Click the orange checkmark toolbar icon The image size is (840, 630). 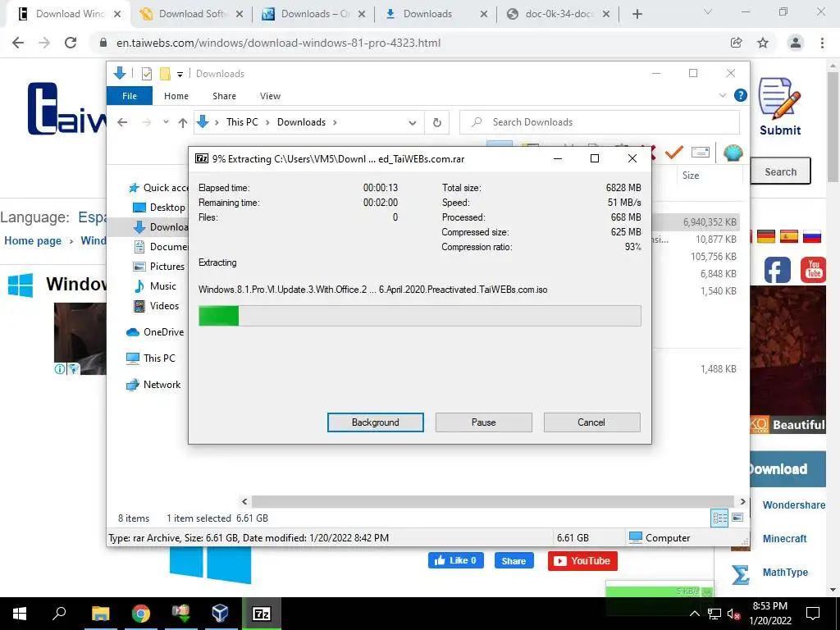tap(674, 153)
